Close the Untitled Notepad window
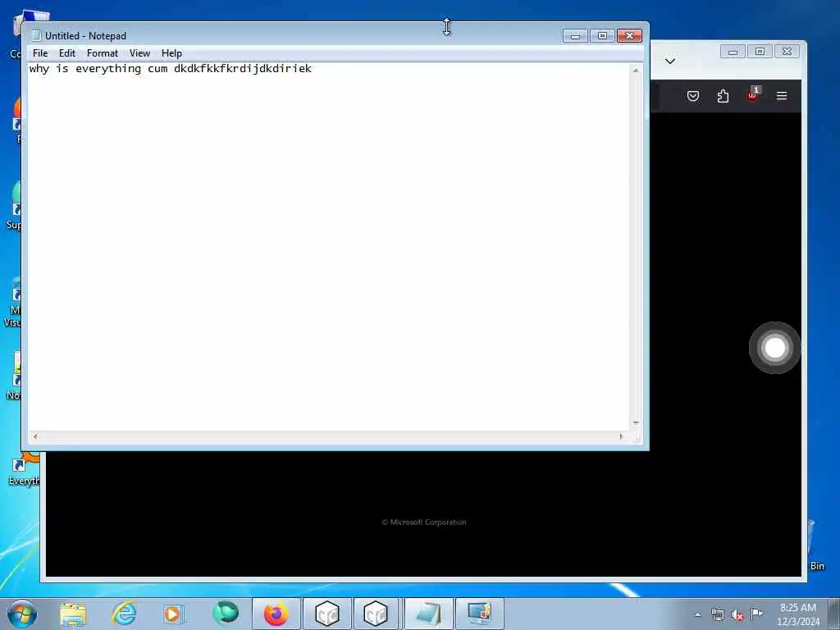Image resolution: width=840 pixels, height=630 pixels. click(629, 36)
